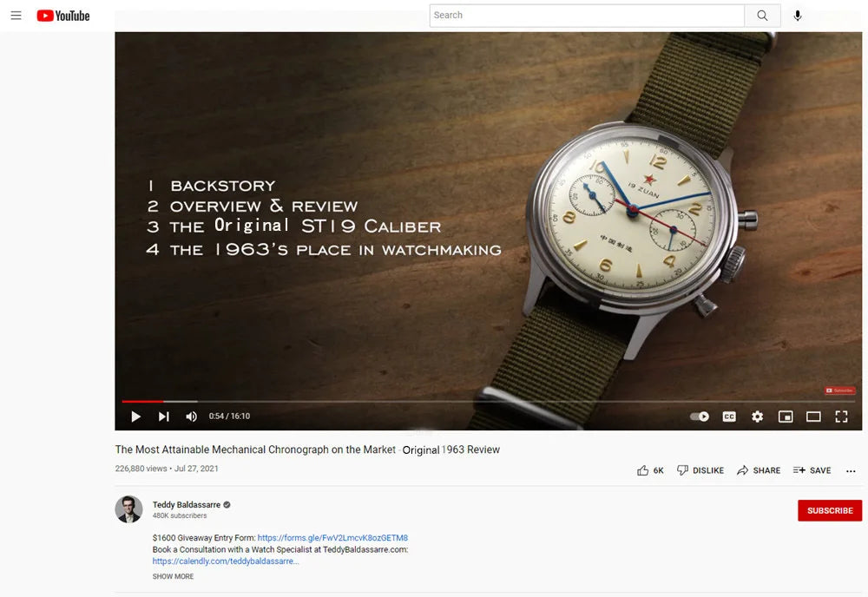Go to the YouTube home page

pos(62,15)
